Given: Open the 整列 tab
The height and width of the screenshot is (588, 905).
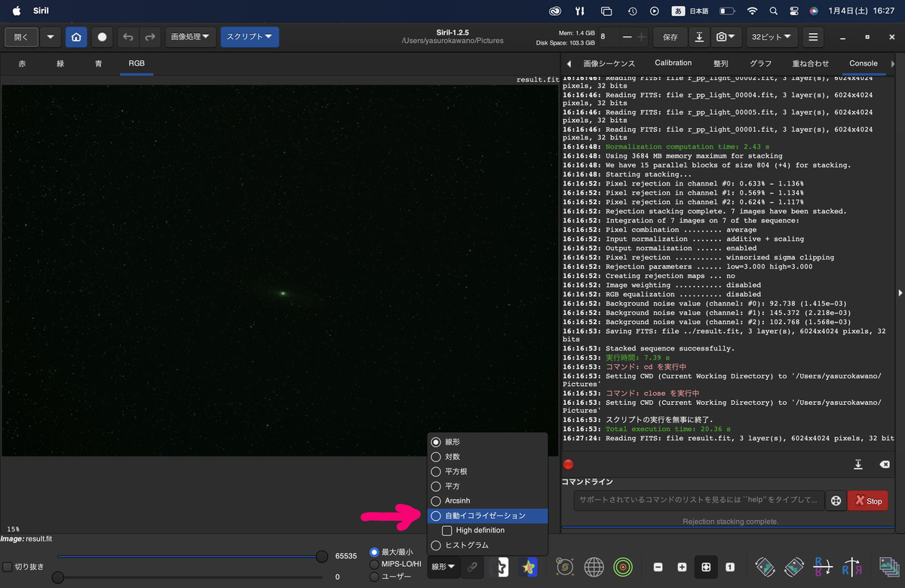Looking at the screenshot, I should pos(721,63).
